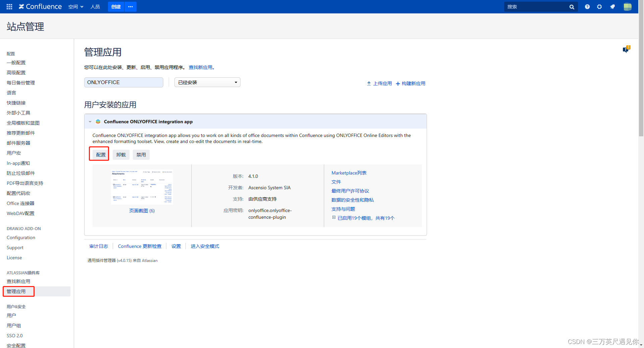Screen dimensions: 644x348
Task: Select Office 连接器 in sidebar
Action: [20, 203]
